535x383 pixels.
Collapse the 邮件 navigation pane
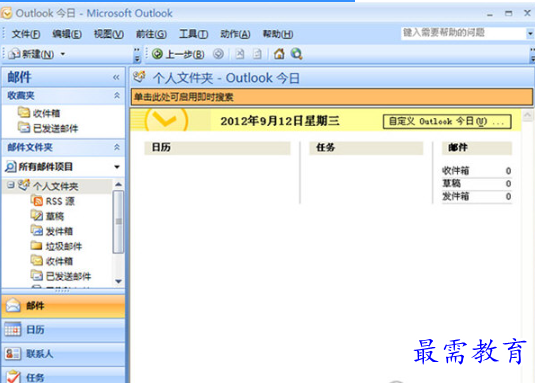[116, 77]
